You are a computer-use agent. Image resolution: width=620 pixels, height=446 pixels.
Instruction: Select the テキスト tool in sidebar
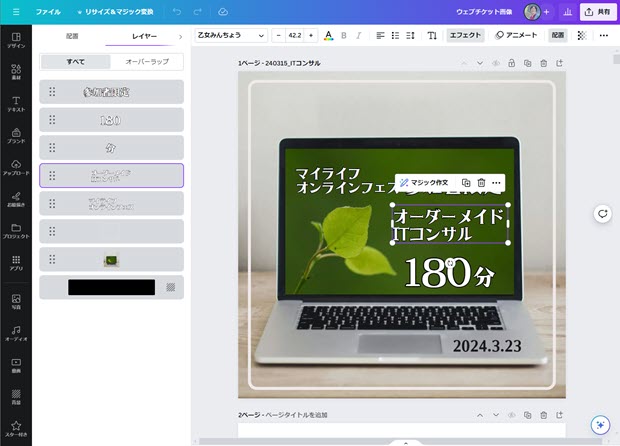[16, 102]
